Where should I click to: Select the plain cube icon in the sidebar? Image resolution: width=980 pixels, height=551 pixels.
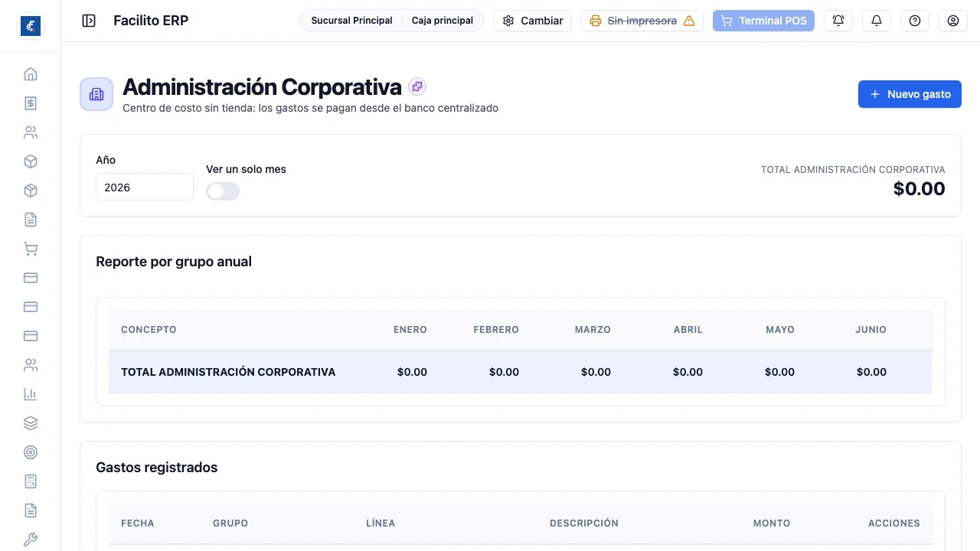pos(31,161)
